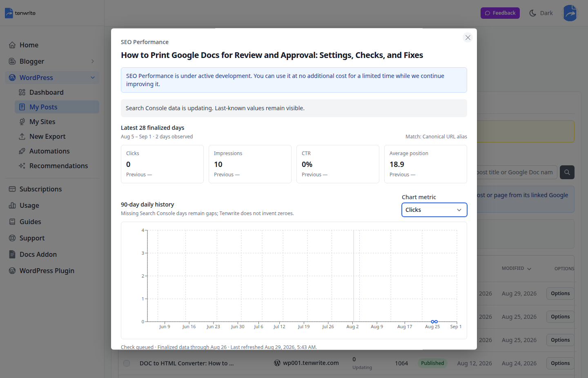Screen dimensions: 588x378
Task: Click the Clicks metric card
Action: (162, 164)
